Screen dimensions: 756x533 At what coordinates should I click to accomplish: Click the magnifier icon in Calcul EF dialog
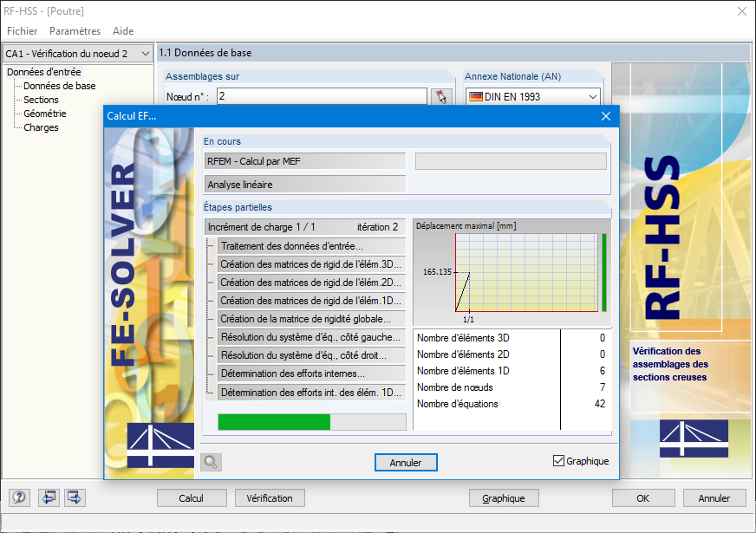211,462
